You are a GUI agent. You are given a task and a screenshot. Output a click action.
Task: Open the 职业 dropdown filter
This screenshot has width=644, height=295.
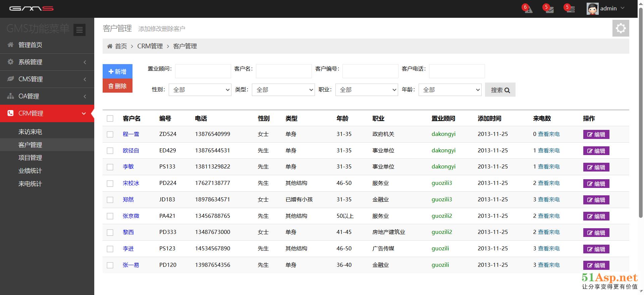pyautogui.click(x=366, y=90)
